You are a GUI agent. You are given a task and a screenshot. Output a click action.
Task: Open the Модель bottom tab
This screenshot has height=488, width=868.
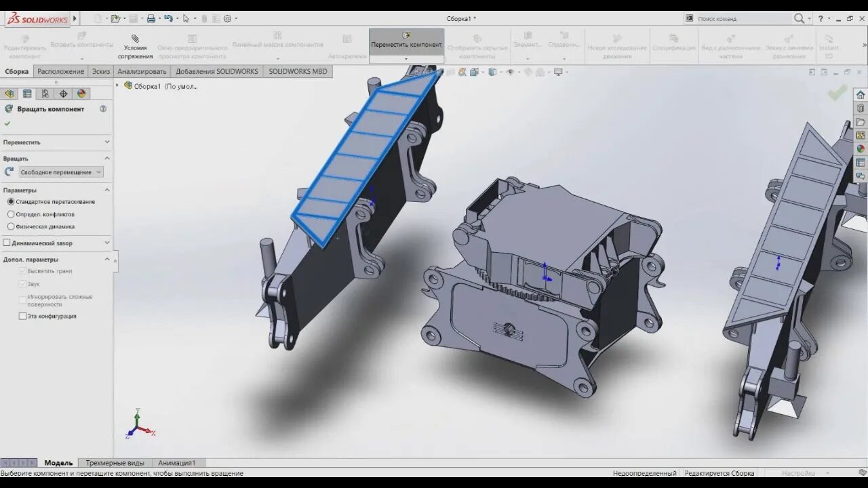click(x=58, y=463)
